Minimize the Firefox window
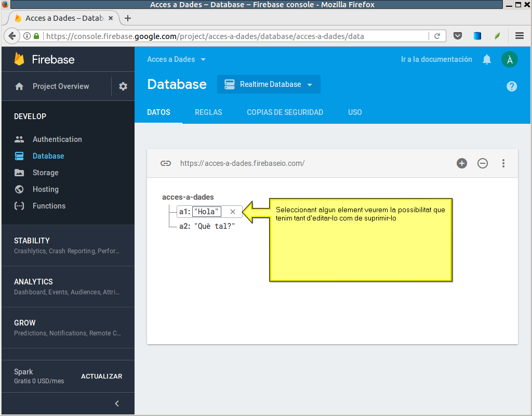This screenshot has width=532, height=416. point(509,5)
